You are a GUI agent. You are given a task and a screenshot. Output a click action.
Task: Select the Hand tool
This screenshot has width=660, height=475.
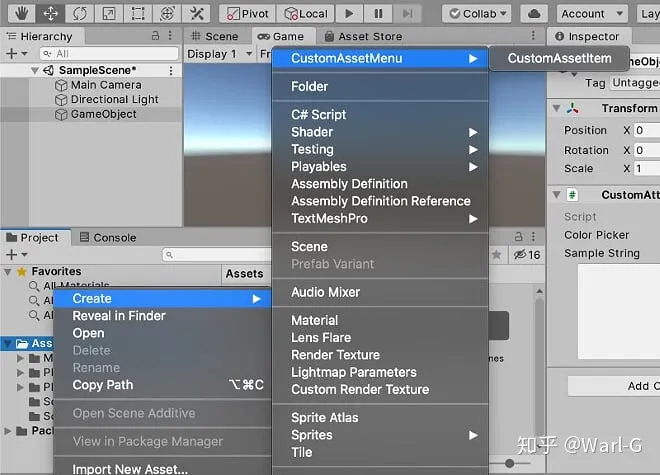click(21, 13)
